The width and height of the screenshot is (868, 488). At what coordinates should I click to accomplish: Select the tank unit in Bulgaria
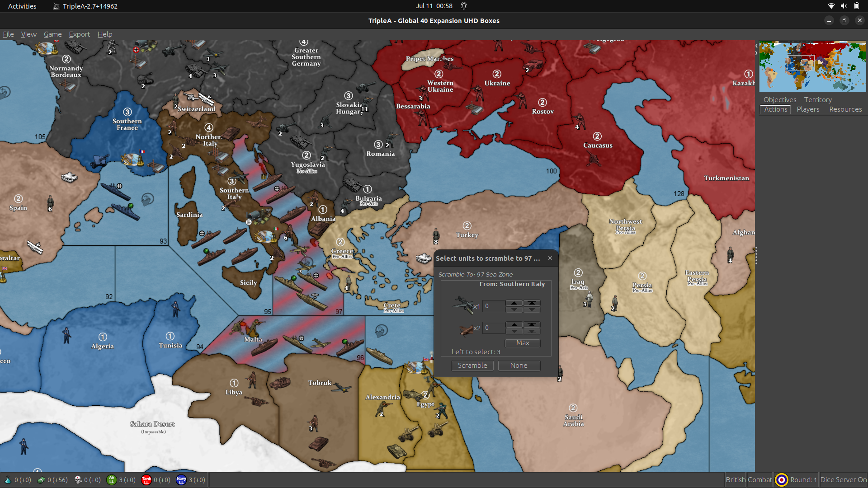point(352,184)
